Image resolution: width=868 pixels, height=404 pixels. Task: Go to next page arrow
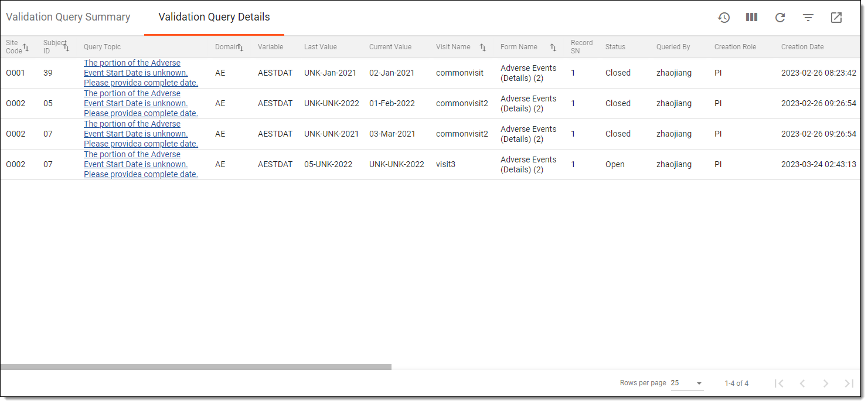(x=826, y=383)
